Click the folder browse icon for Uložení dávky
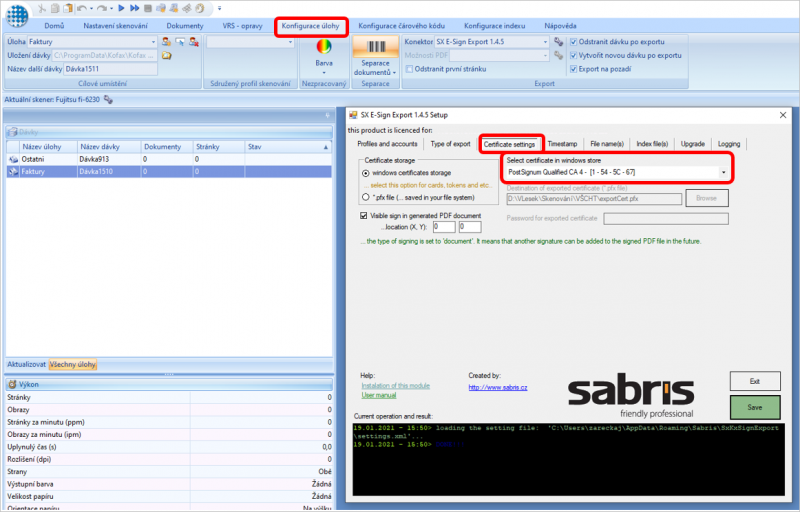 click(x=166, y=55)
